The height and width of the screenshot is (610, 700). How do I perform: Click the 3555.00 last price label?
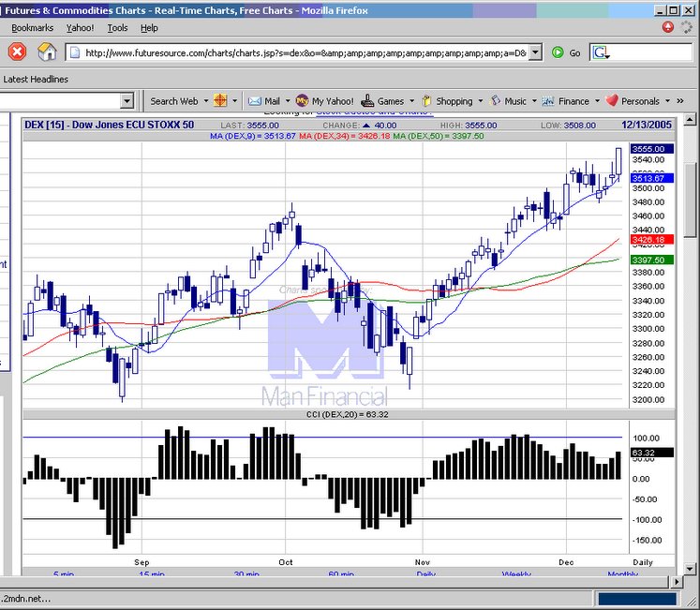652,149
